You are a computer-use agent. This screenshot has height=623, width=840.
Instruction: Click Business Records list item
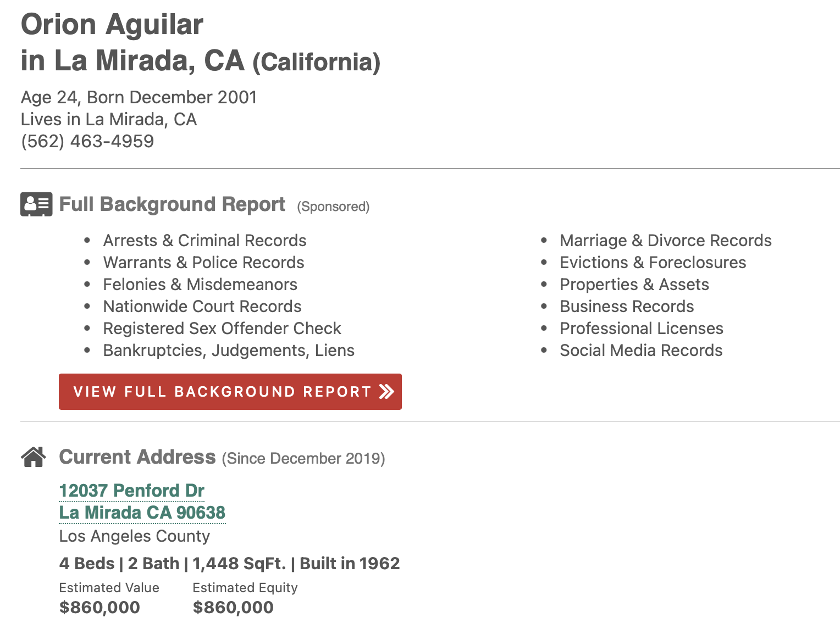pyautogui.click(x=627, y=307)
